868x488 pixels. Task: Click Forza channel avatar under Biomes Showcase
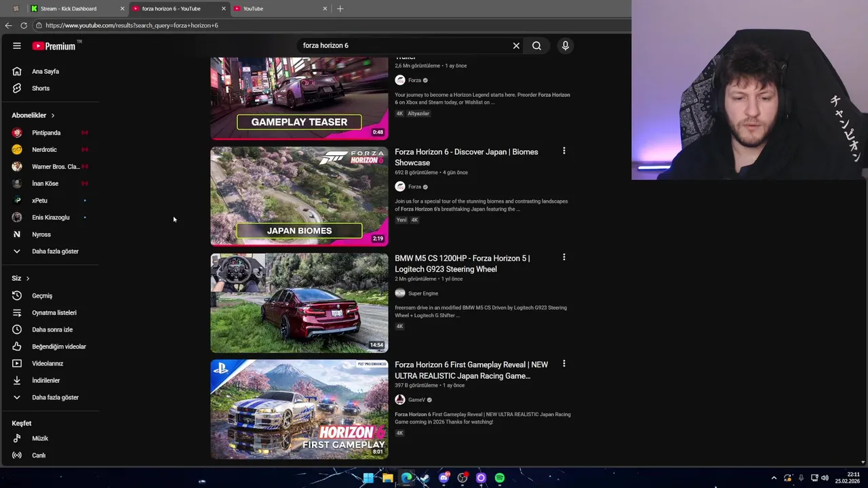[400, 186]
